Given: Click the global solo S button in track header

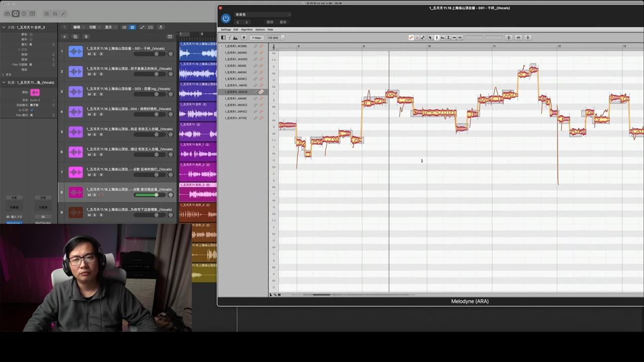Looking at the screenshot, I should point(86,37).
